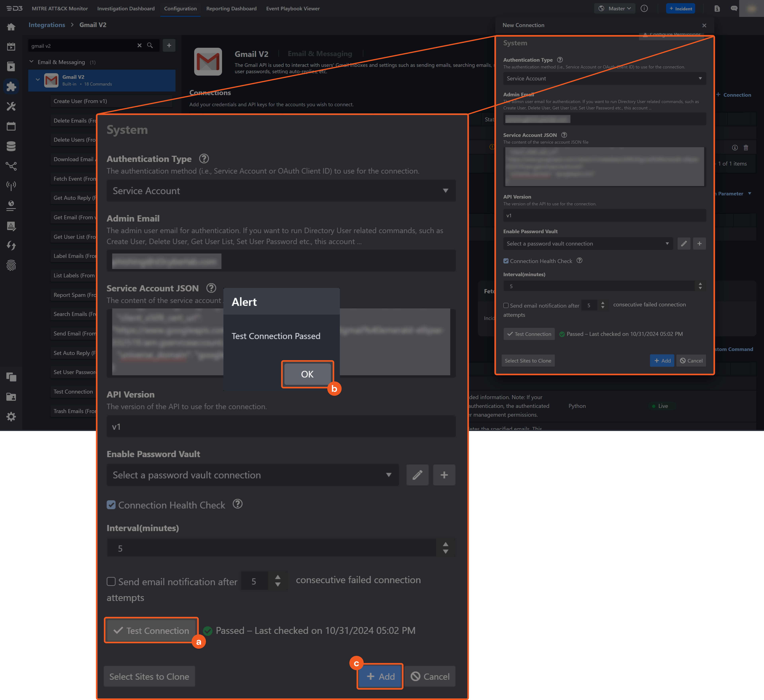Uncheck Connection Health Check
The image size is (764, 700).
[111, 505]
